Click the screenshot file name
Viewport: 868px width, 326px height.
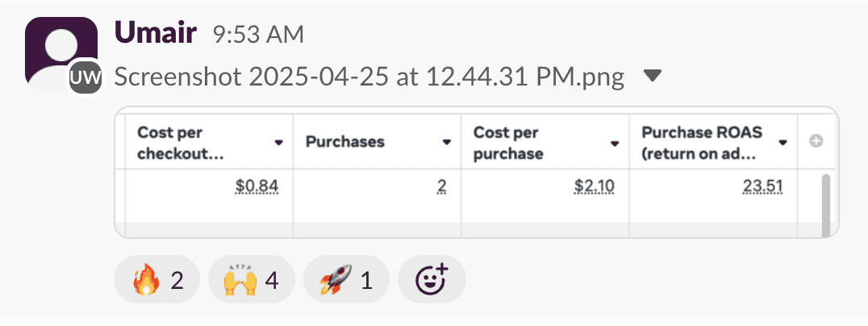point(369,77)
